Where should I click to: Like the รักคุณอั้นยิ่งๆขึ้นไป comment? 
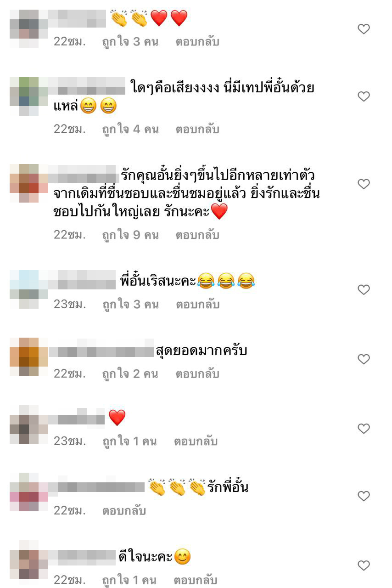tap(364, 184)
